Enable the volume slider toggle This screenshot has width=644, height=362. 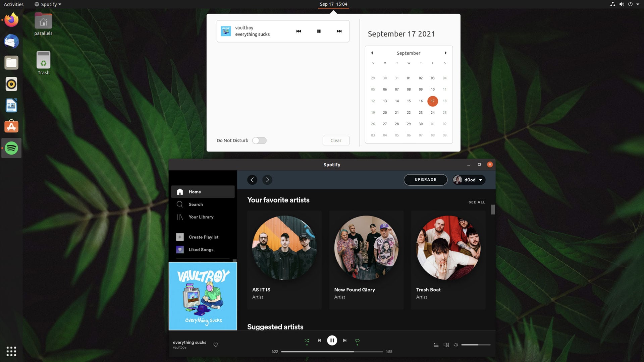456,344
